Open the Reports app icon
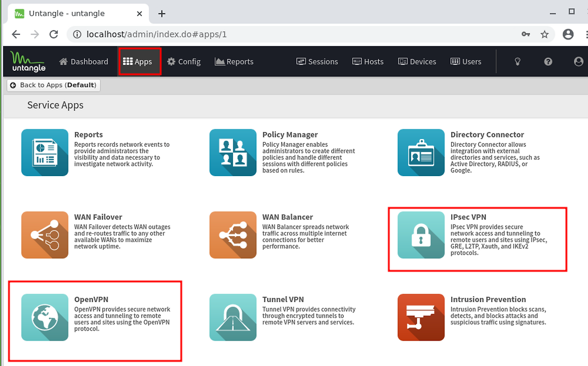This screenshot has height=366, width=588. point(45,152)
